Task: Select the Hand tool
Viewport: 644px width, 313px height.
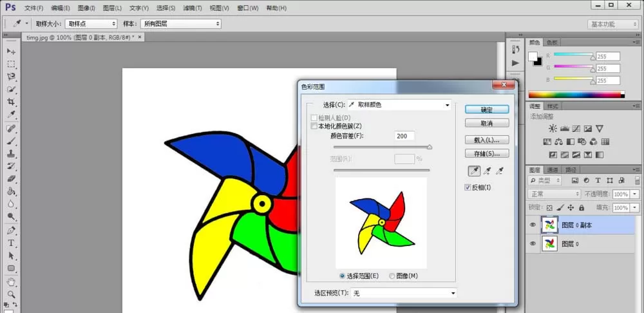Action: point(11,282)
